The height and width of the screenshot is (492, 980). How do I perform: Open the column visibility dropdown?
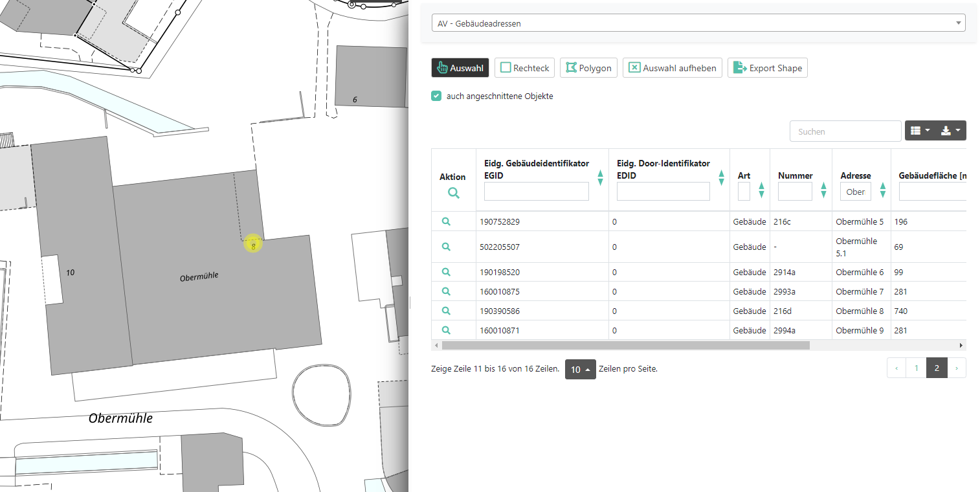pos(919,131)
